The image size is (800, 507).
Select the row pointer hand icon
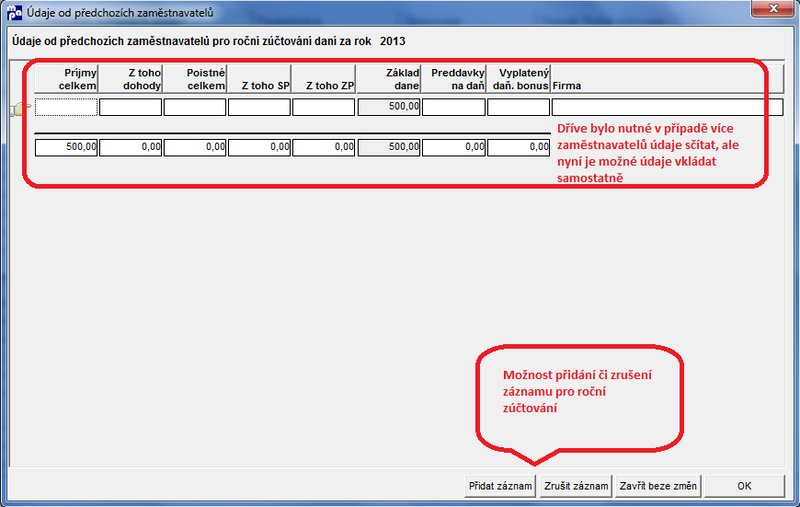tap(20, 109)
